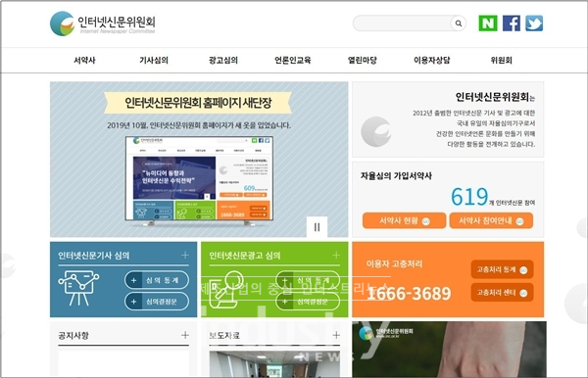Image resolution: width=588 pixels, height=378 pixels.
Task: Open the 고충처리 센터 button
Action: [502, 293]
